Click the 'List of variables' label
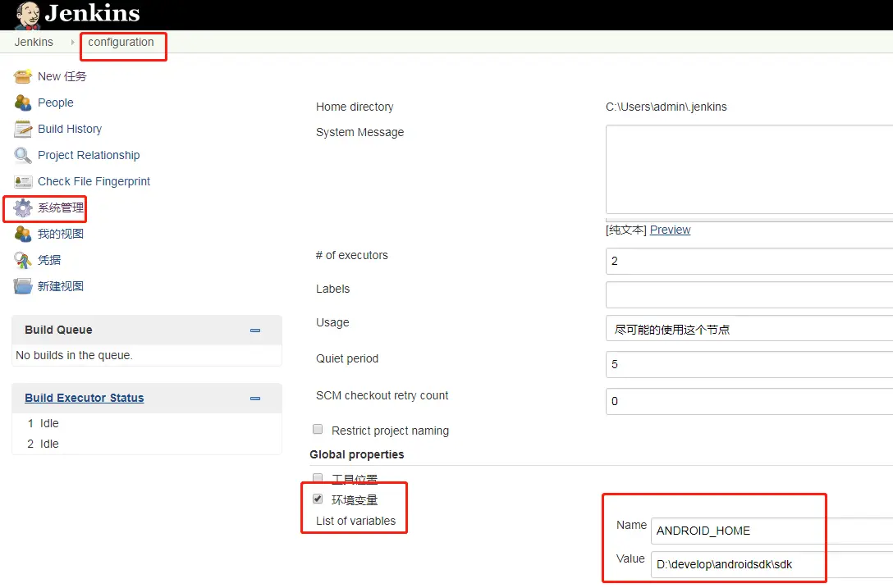The image size is (893, 588). 356,521
